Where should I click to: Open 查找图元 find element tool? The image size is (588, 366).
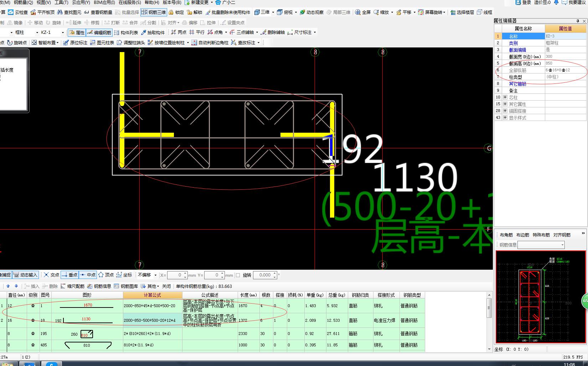point(69,12)
